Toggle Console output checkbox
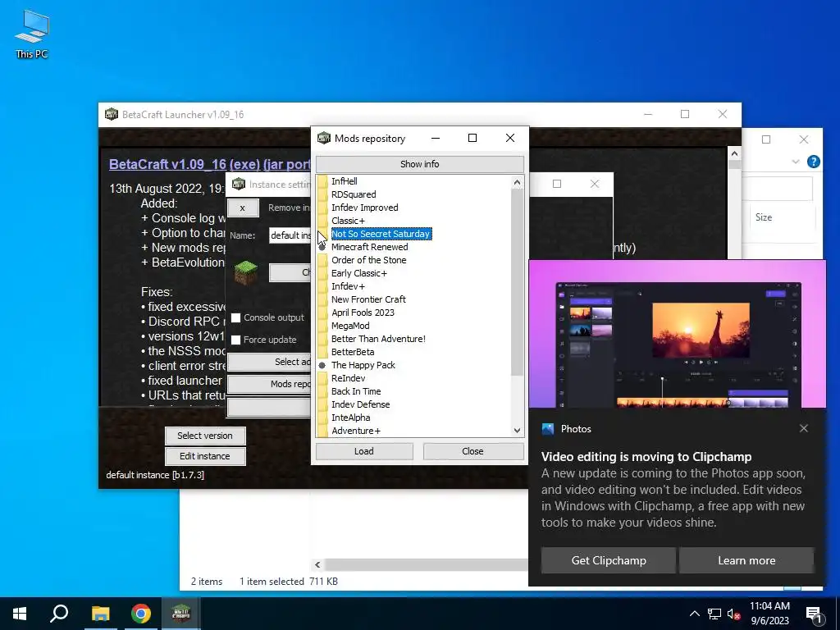 click(x=235, y=317)
